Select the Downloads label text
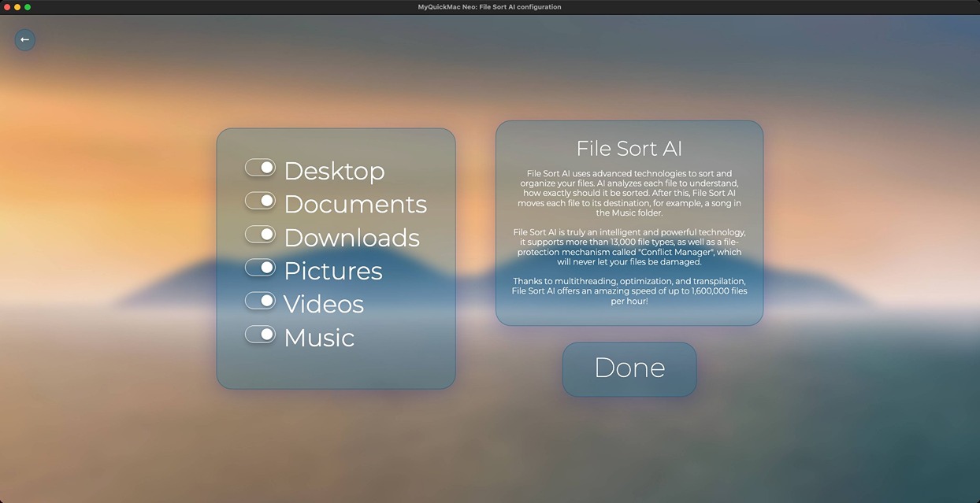The width and height of the screenshot is (980, 503). (x=351, y=237)
